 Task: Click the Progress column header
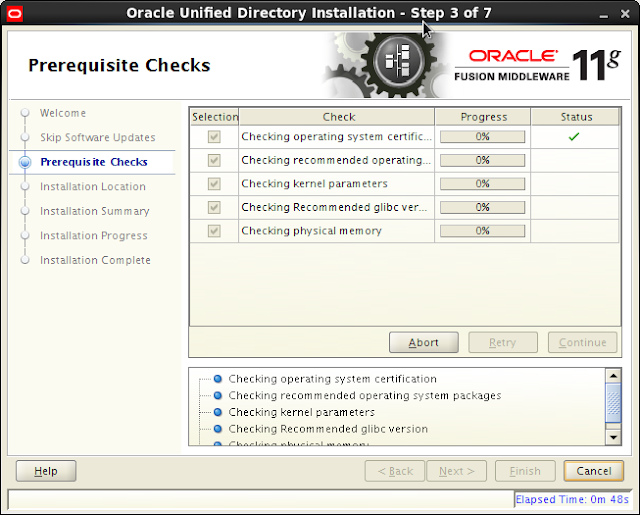click(483, 117)
